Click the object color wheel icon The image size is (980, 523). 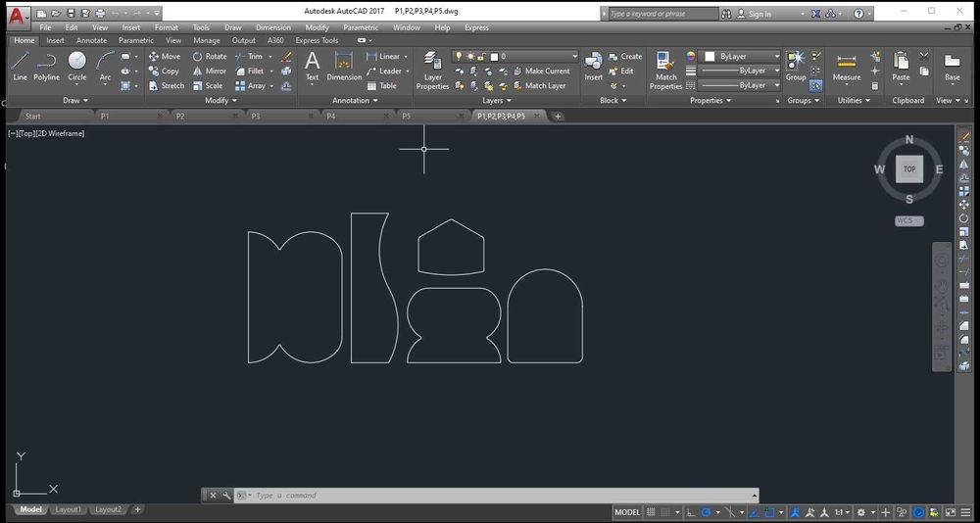[x=691, y=56]
